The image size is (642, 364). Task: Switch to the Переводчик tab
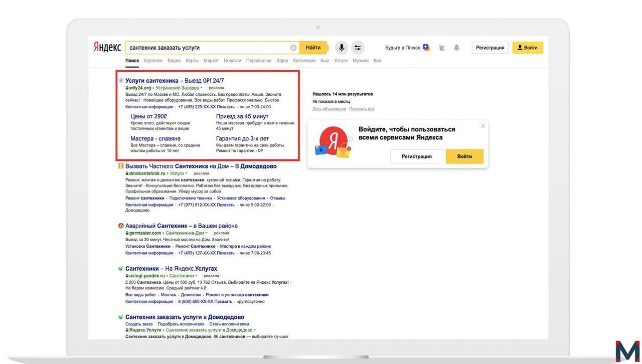[x=259, y=61]
